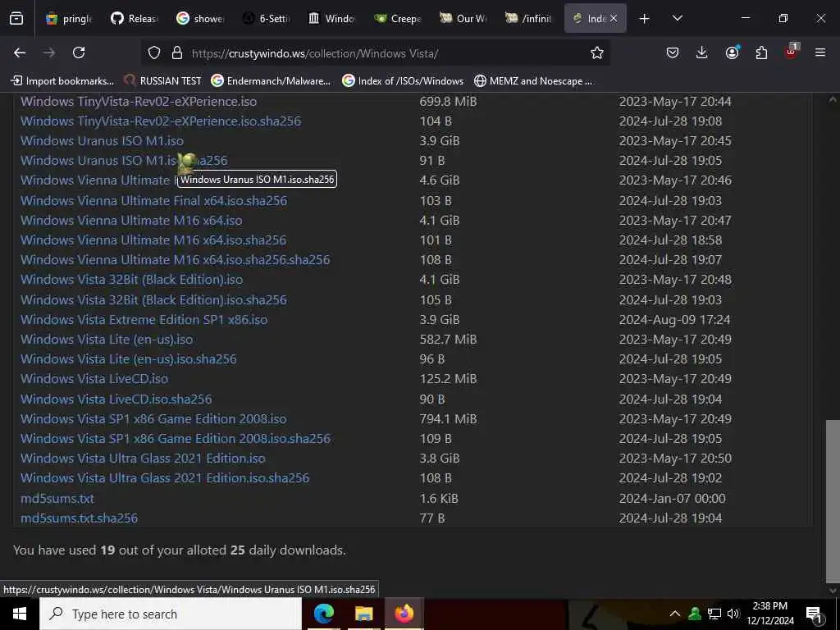Download Windows Vienna Ultimate M16 x64.iso
The width and height of the screenshot is (840, 630).
(131, 220)
